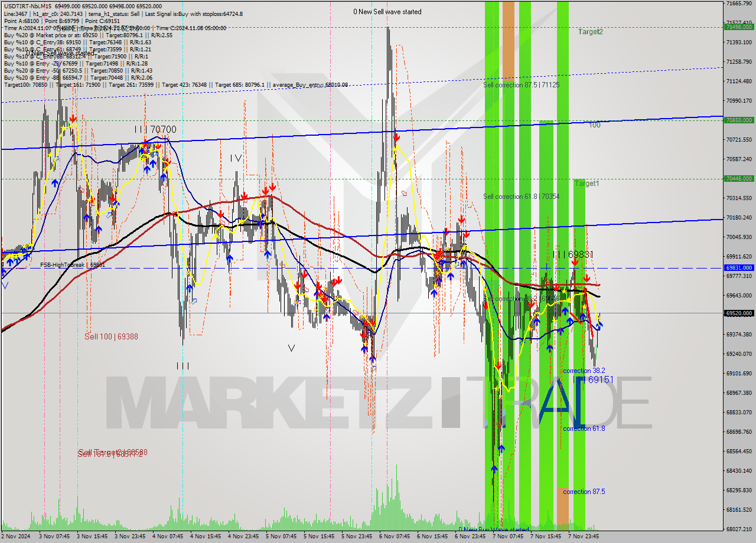Screen dimensions: 756x543
Task: Click the 'correction 87.5' label
Action: pos(584,492)
